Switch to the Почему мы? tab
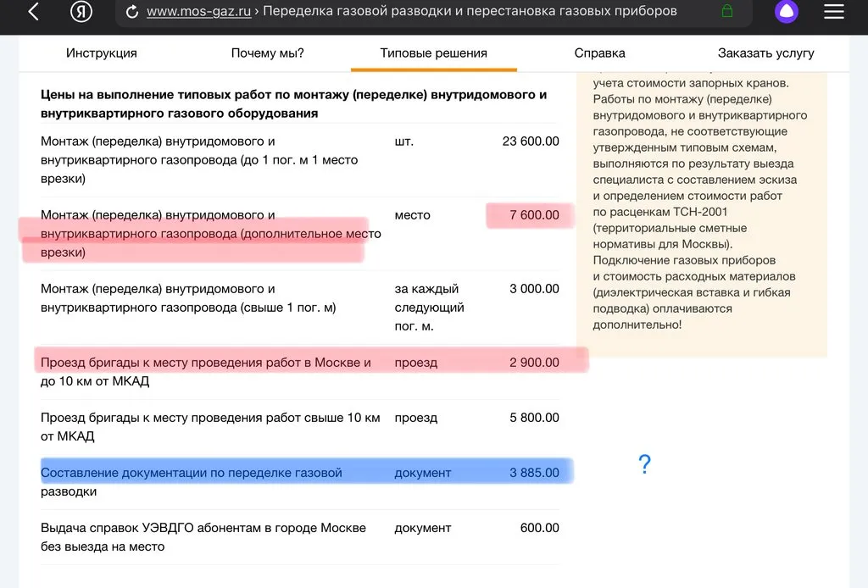This screenshot has width=868, height=588. pyautogui.click(x=267, y=53)
